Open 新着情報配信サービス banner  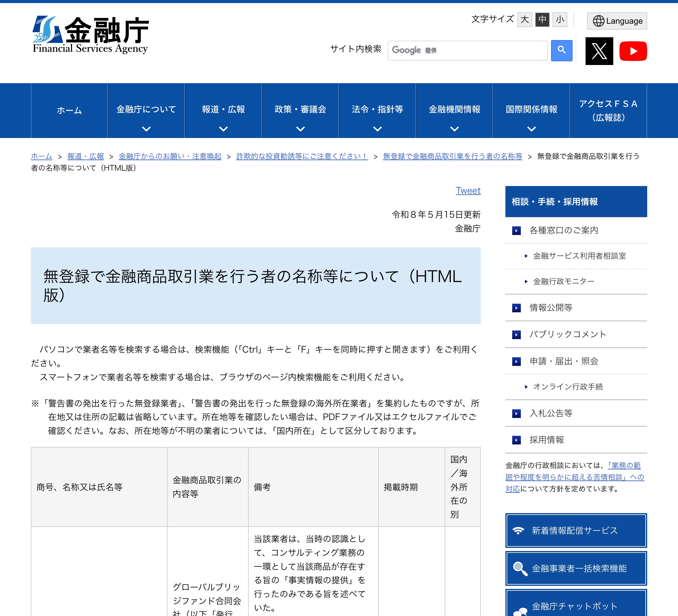coord(576,530)
